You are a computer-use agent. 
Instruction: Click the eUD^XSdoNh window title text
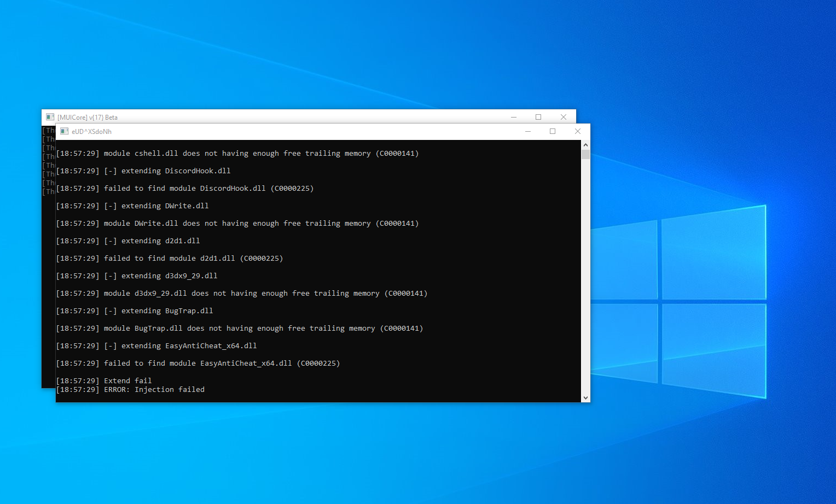coord(91,132)
